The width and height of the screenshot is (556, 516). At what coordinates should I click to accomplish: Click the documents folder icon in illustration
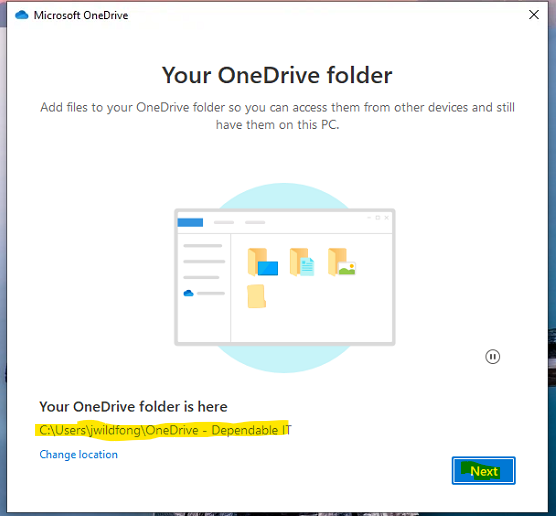pos(302,262)
